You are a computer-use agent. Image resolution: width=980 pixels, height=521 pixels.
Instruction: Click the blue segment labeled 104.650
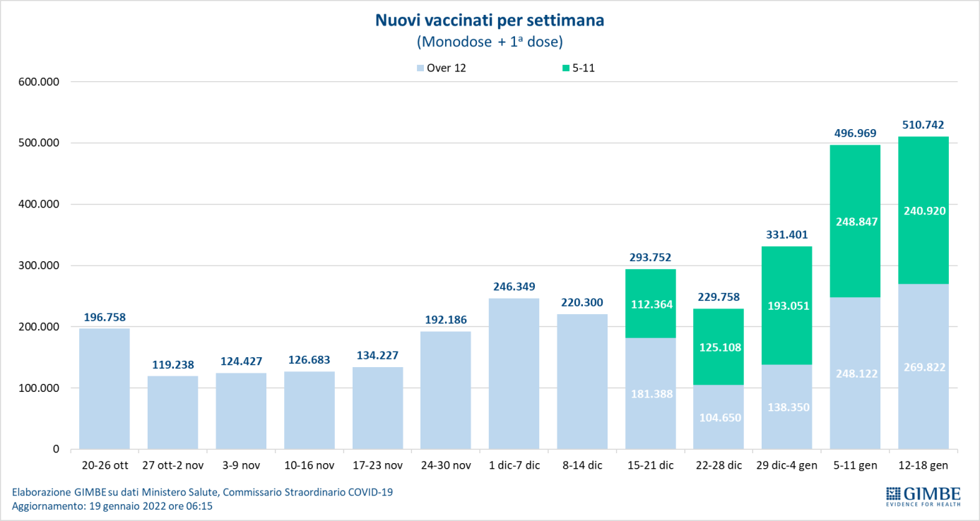[719, 417]
